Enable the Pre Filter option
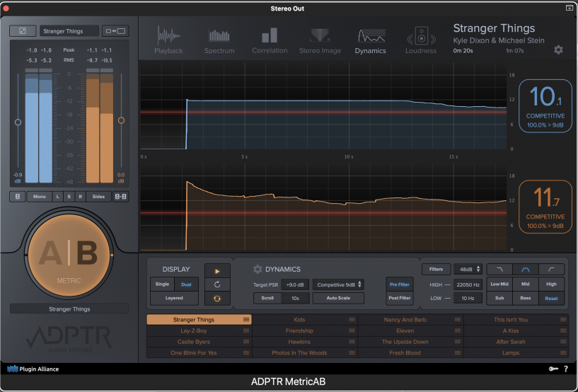Screen dimensions: 578x392 point(399,284)
